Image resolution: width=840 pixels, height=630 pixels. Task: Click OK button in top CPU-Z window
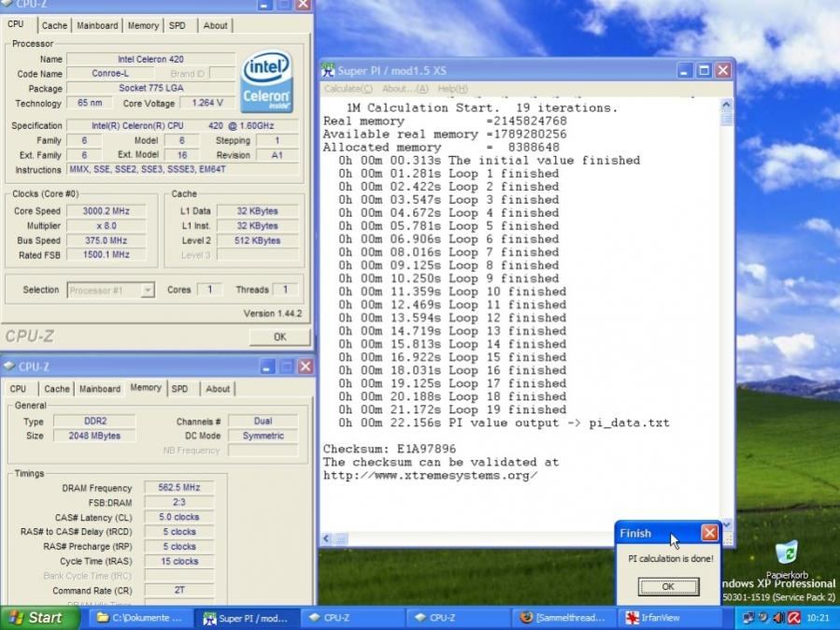pyautogui.click(x=279, y=336)
